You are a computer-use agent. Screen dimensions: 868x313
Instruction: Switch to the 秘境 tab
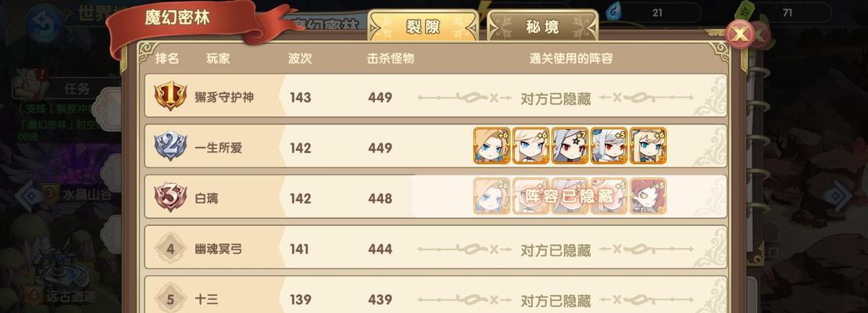(x=542, y=26)
